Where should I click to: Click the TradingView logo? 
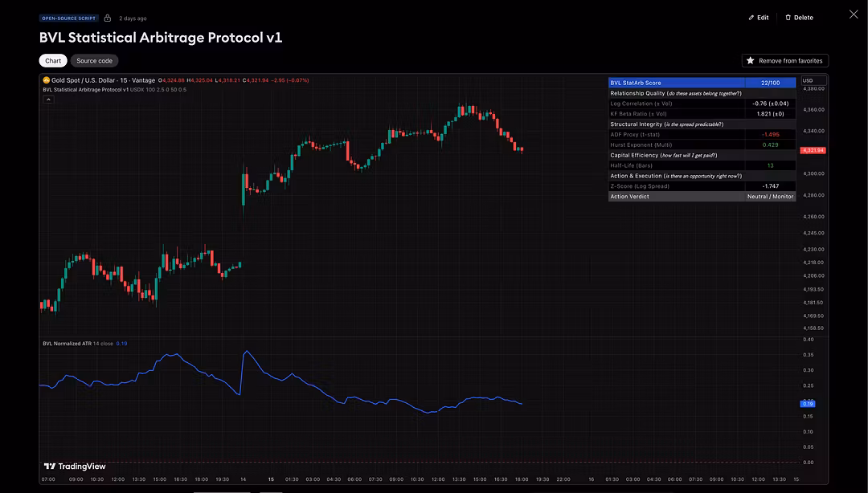(x=74, y=467)
